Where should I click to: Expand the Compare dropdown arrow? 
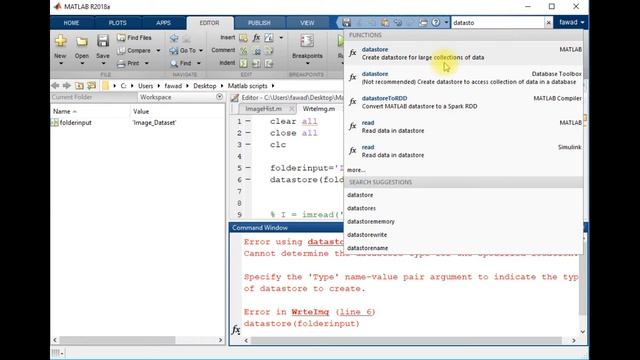158,51
